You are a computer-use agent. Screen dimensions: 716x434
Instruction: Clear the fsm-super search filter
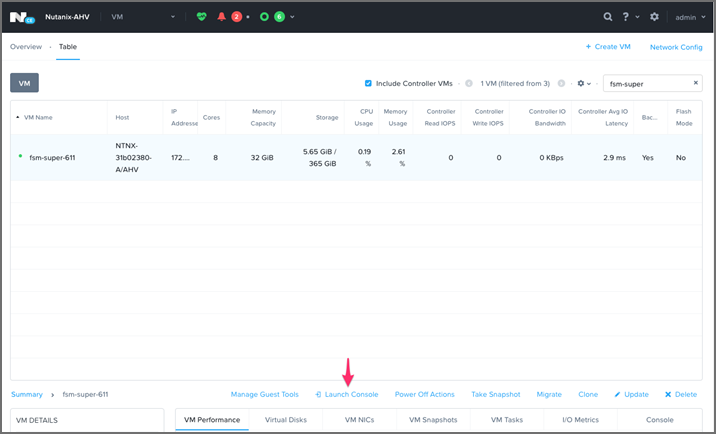point(695,83)
